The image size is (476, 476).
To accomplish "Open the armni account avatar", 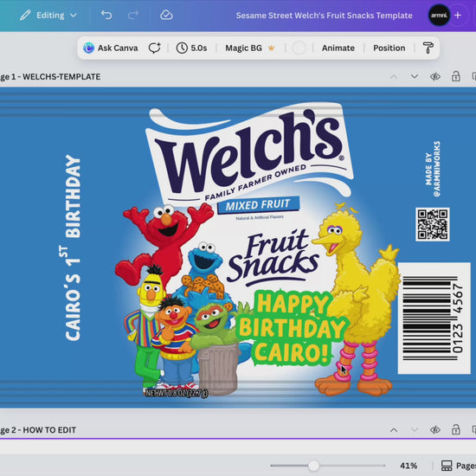I will pyautogui.click(x=439, y=16).
